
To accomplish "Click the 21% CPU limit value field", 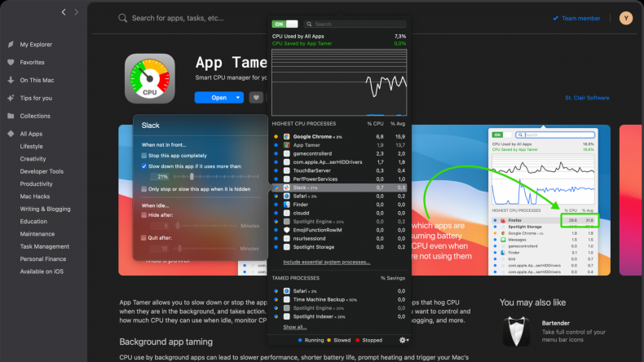I will 160,177.
